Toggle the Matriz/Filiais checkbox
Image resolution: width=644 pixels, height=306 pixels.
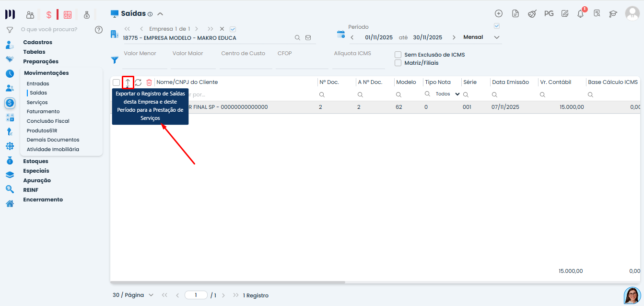(398, 63)
